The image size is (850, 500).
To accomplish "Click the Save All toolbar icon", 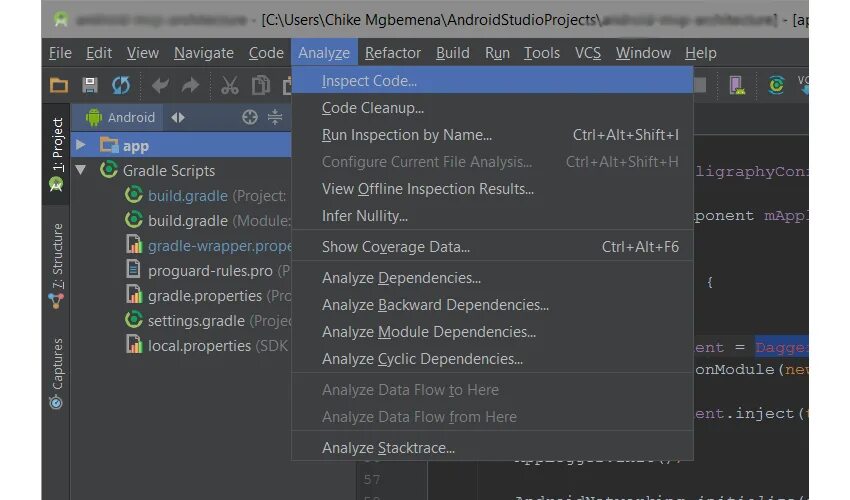I will point(90,86).
